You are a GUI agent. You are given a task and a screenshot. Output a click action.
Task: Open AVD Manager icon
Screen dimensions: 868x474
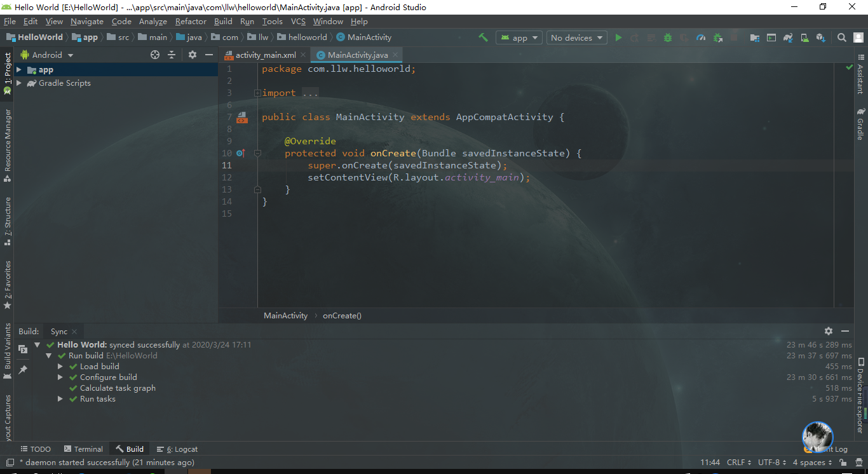click(x=804, y=37)
